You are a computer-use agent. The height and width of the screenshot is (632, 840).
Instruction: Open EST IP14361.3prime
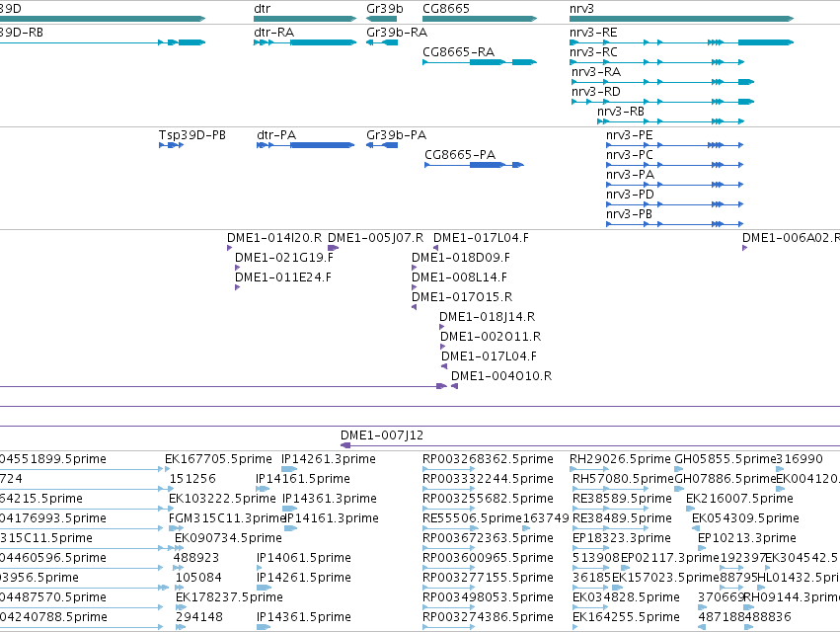click(x=290, y=510)
